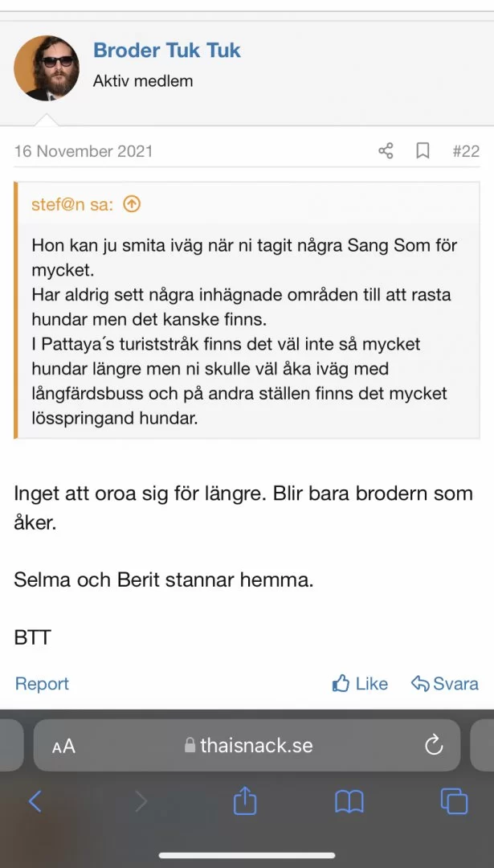Tap the Safari forward arrow

pyautogui.click(x=141, y=800)
